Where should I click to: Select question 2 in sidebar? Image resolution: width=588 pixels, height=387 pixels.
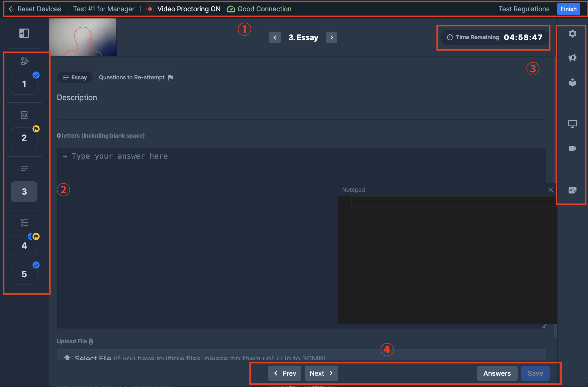point(24,138)
